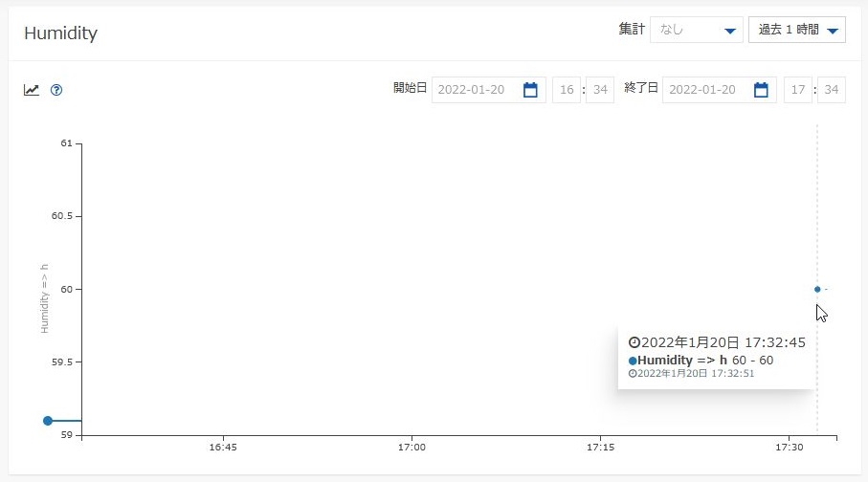The height and width of the screenshot is (482, 868).
Task: Click the 集計 label
Action: coord(632,30)
